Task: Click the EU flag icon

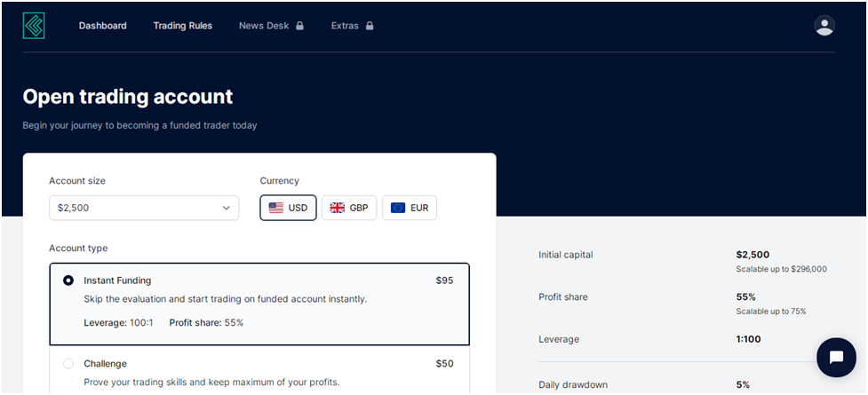Action: (x=397, y=208)
